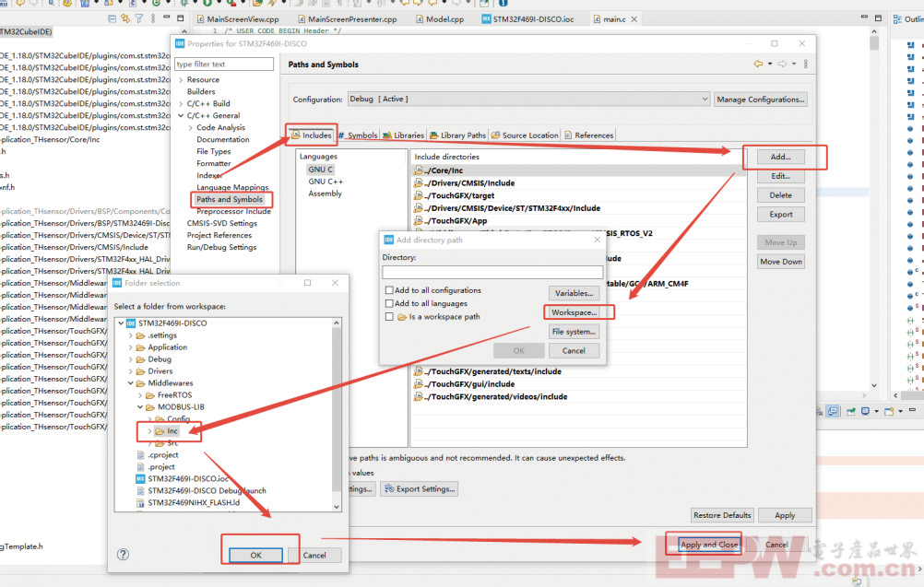
Task: Click the ../TouchGFX/App folder icon
Action: tap(418, 221)
